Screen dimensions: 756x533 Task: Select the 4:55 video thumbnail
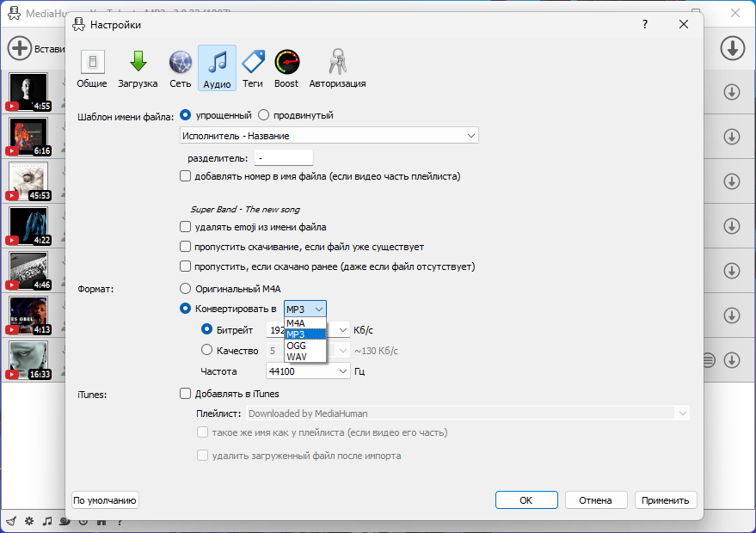28,92
